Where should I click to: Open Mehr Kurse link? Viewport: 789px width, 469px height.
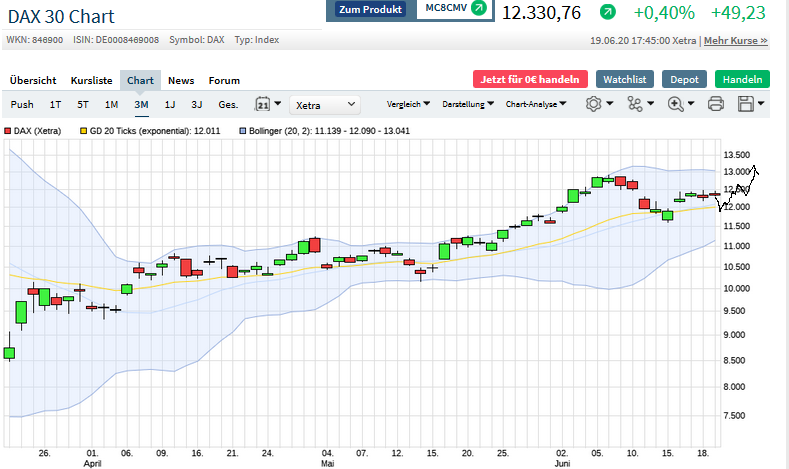736,41
